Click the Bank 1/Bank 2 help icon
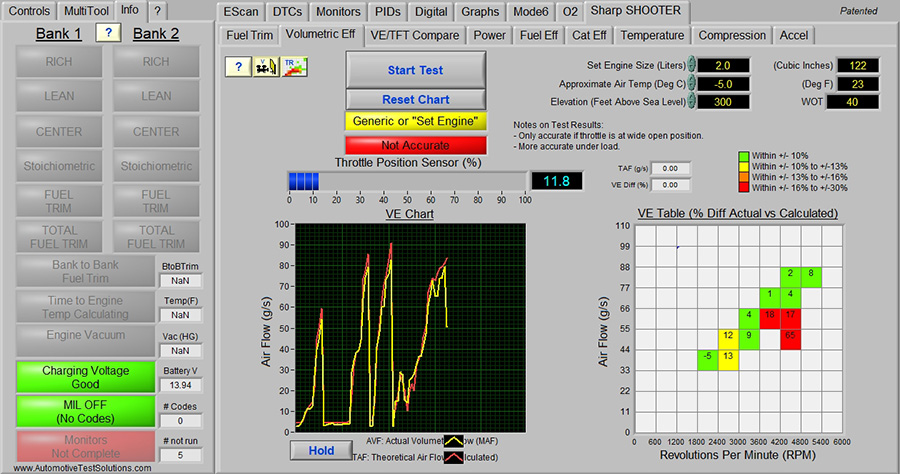 pyautogui.click(x=107, y=33)
